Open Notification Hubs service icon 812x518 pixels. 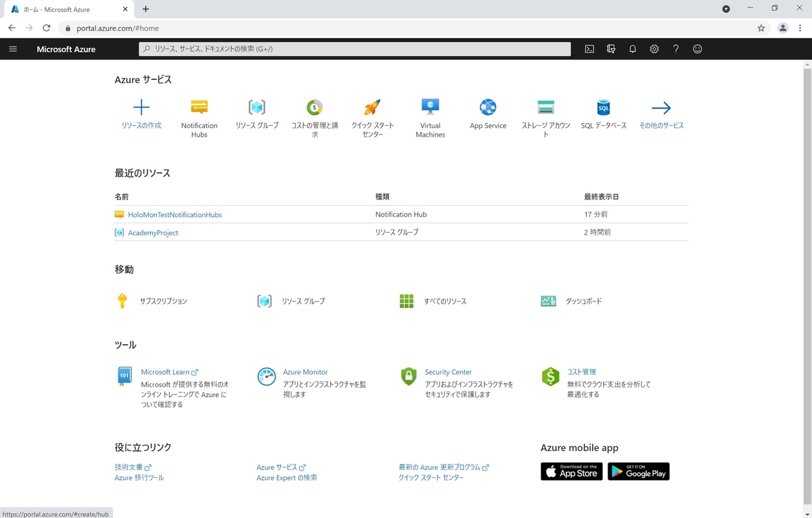click(199, 107)
